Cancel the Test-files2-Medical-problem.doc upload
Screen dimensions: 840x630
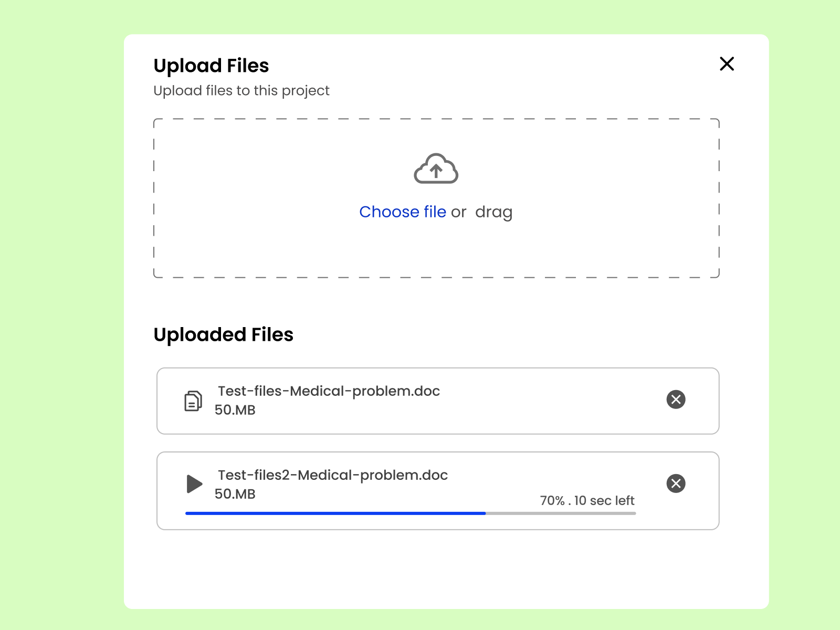[676, 484]
